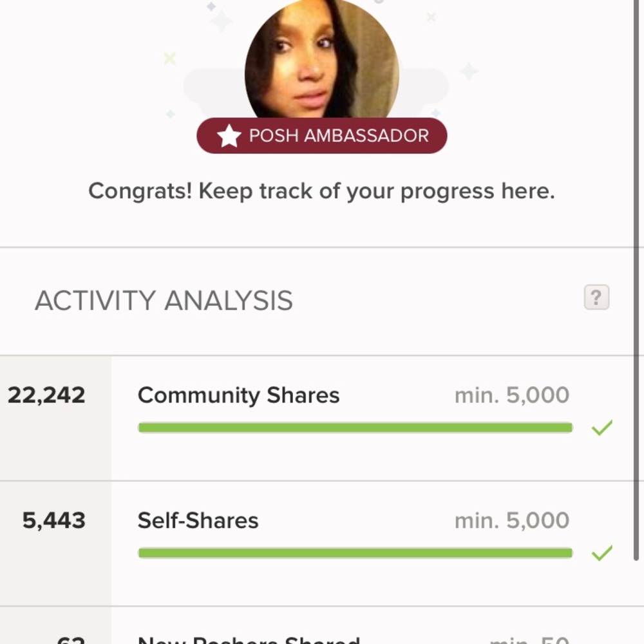Screen dimensions: 644x644
Task: Click Self-Shares min. 5,000 requirement text
Action: (512, 521)
